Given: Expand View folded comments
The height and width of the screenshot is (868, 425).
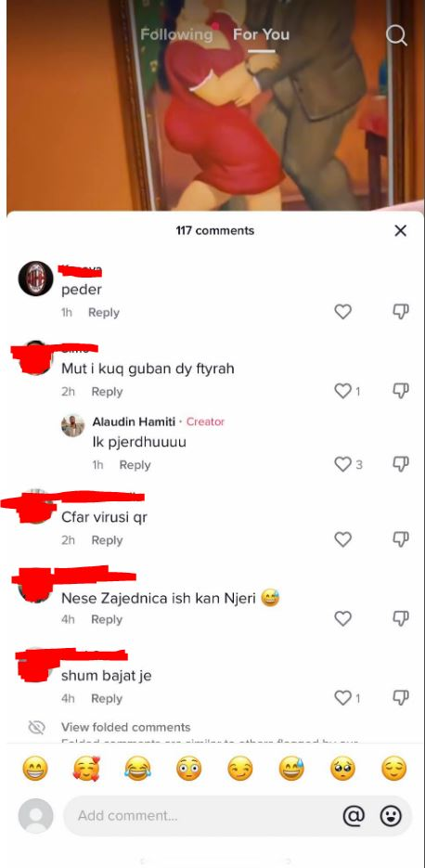Looking at the screenshot, I should [125, 727].
